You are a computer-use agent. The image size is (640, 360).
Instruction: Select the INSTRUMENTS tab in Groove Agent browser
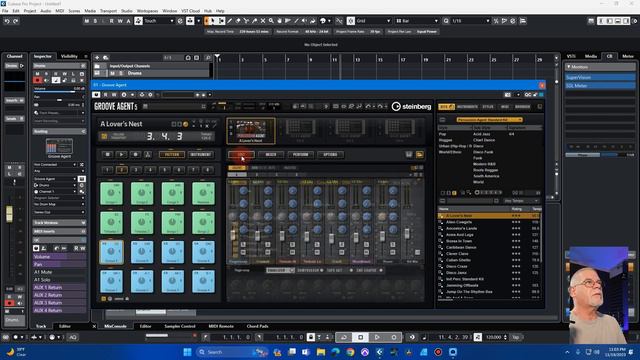(467, 107)
